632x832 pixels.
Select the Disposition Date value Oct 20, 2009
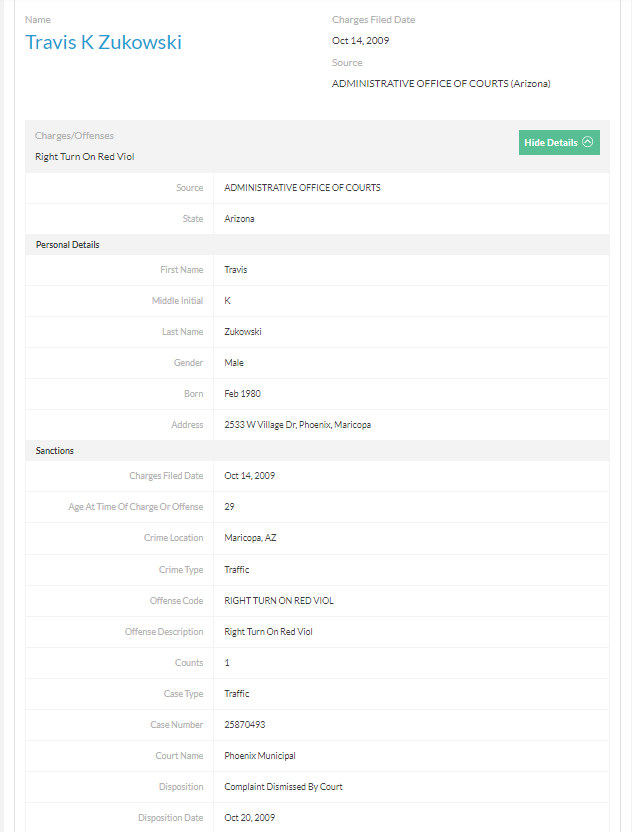click(250, 817)
